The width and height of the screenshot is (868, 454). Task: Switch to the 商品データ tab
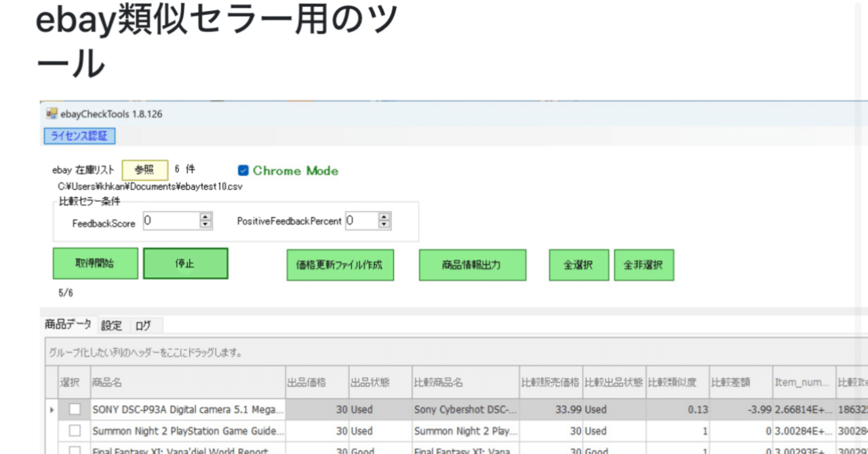68,325
